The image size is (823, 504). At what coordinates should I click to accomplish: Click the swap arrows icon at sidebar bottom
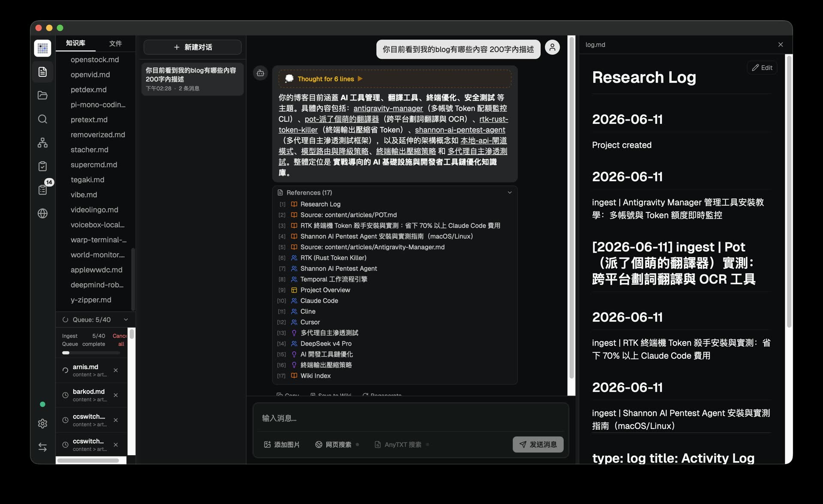click(x=42, y=447)
